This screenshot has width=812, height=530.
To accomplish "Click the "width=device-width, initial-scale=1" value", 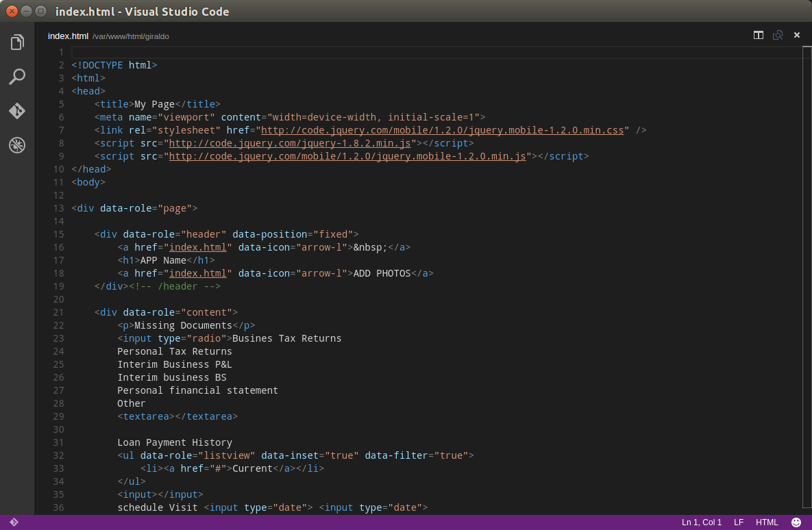I will pos(373,117).
